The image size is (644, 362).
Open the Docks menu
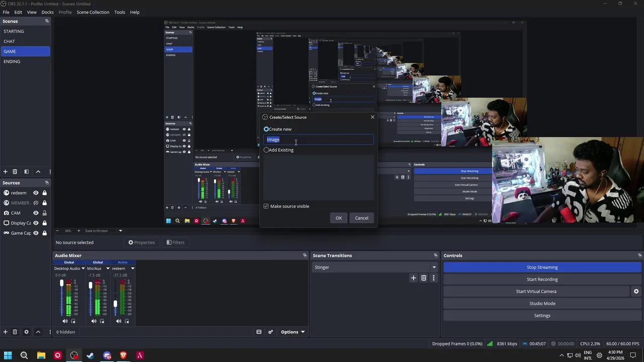pyautogui.click(x=47, y=12)
